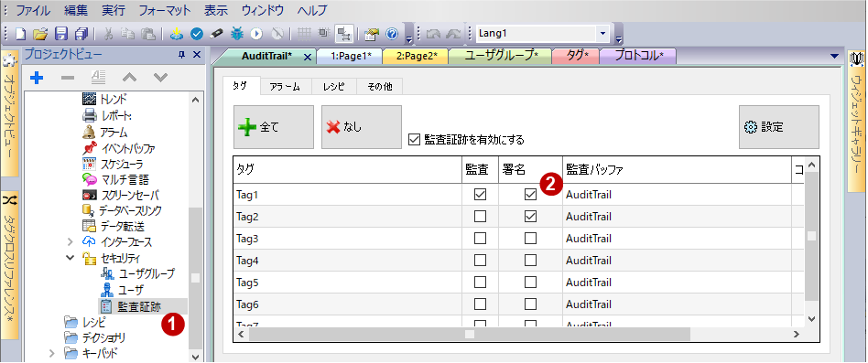This screenshot has width=868, height=363.
Task: Check the 監査 checkbox for Tag5
Action: point(481,283)
